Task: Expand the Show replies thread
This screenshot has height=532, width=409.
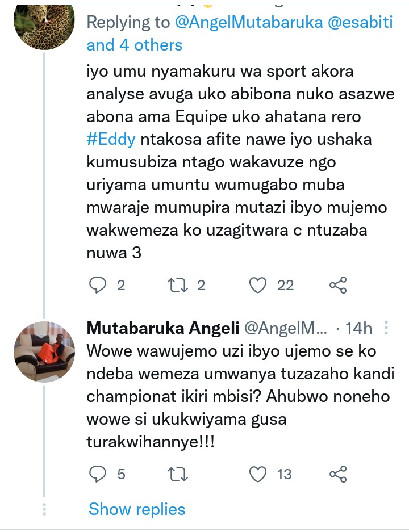Action: pyautogui.click(x=136, y=509)
